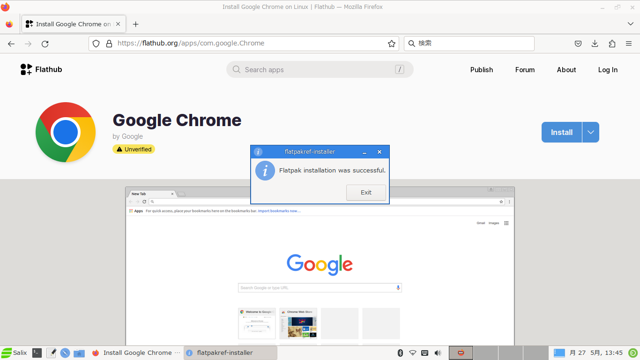Image resolution: width=640 pixels, height=360 pixels.
Task: Open the Bluetooth tray icon
Action: pyautogui.click(x=400, y=353)
